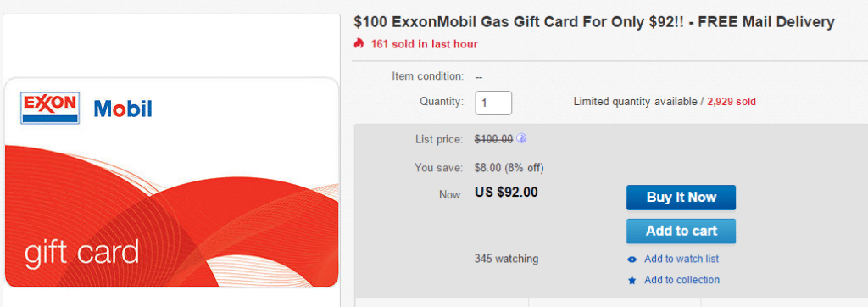The height and width of the screenshot is (307, 868).
Task: Focus the Quantity input field
Action: pyautogui.click(x=493, y=103)
